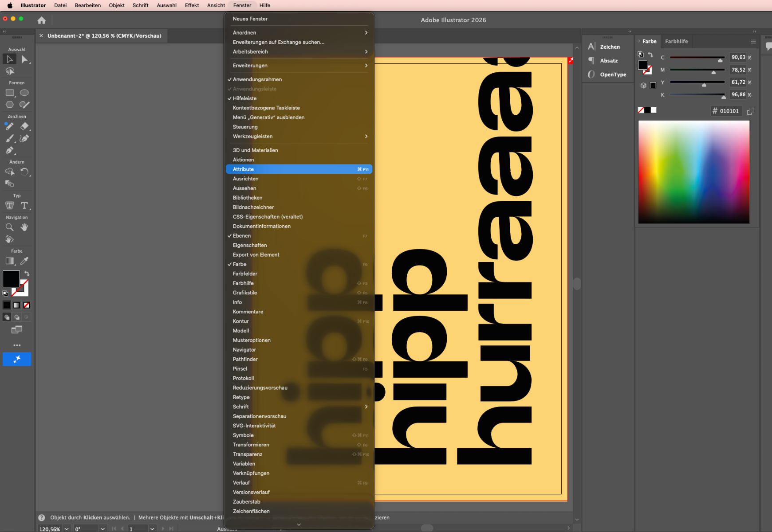Open the Zeichen panel
Viewport: 772px width, 532px height.
coord(604,47)
